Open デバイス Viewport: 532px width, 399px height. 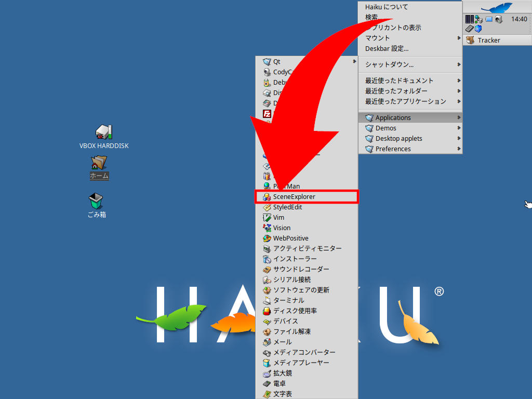tap(307, 321)
